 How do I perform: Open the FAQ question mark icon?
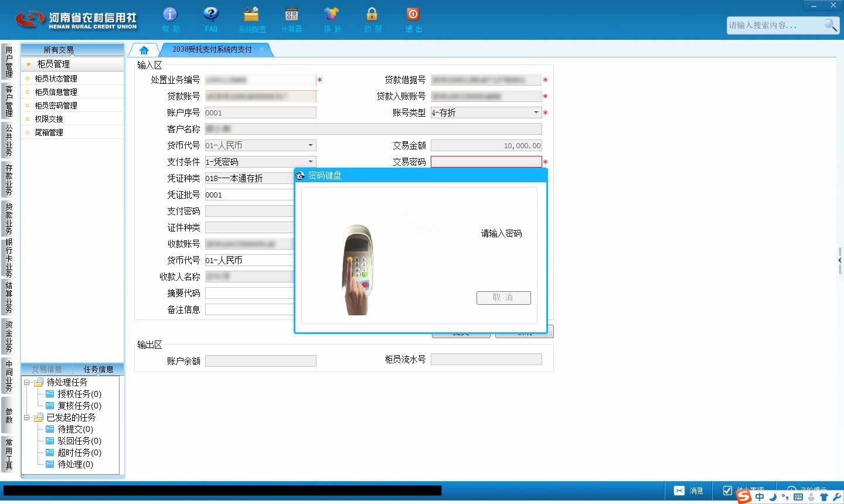[x=210, y=14]
